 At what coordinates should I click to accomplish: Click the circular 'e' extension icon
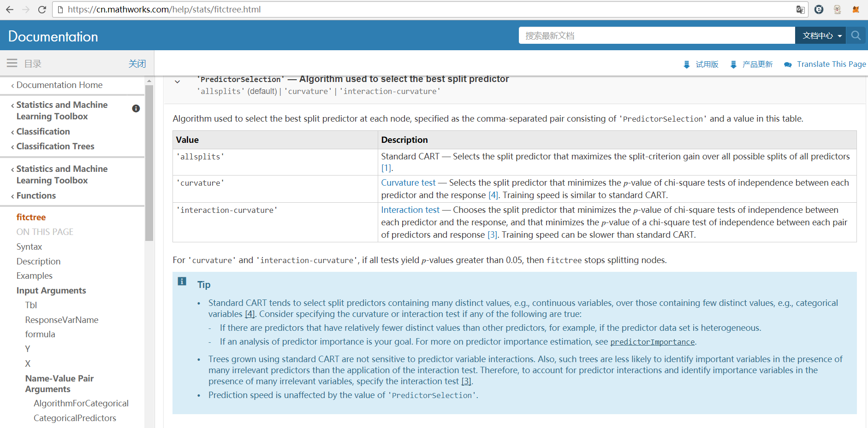(819, 10)
